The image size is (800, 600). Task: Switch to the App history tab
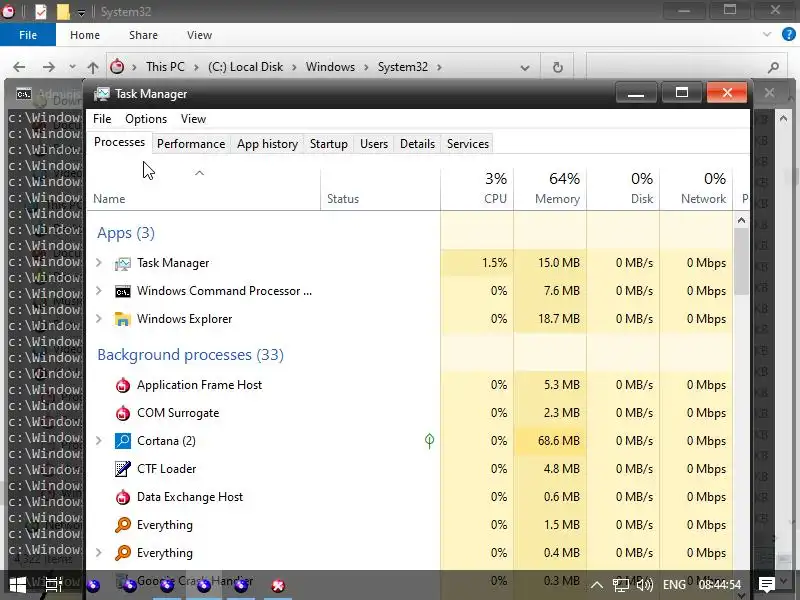click(x=267, y=144)
